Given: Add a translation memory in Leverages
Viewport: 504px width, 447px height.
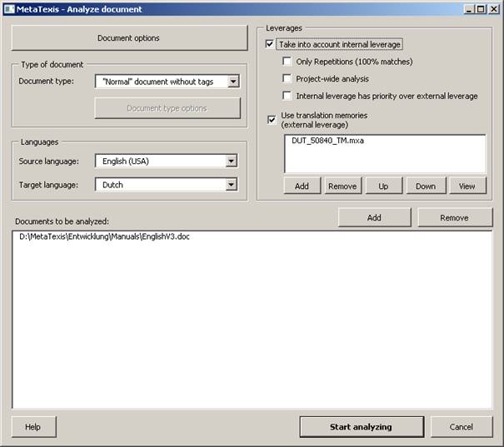Looking at the screenshot, I should click(x=302, y=186).
